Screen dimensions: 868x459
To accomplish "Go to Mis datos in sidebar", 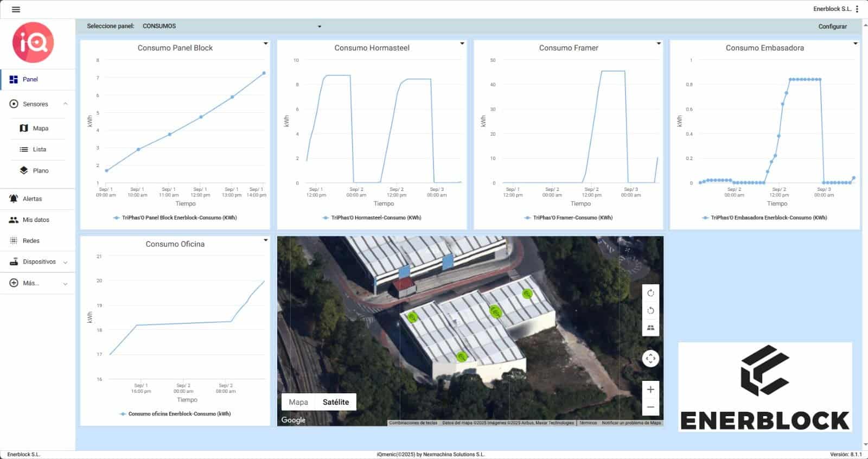I will click(36, 220).
